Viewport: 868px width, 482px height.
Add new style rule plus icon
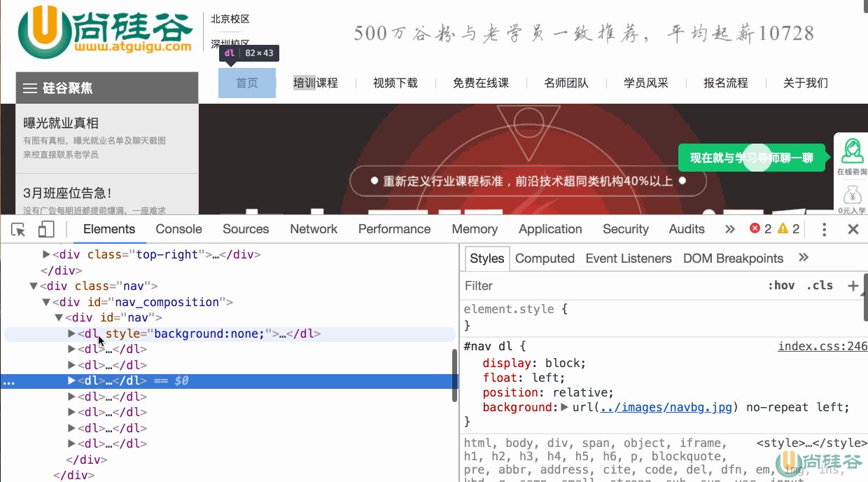853,286
